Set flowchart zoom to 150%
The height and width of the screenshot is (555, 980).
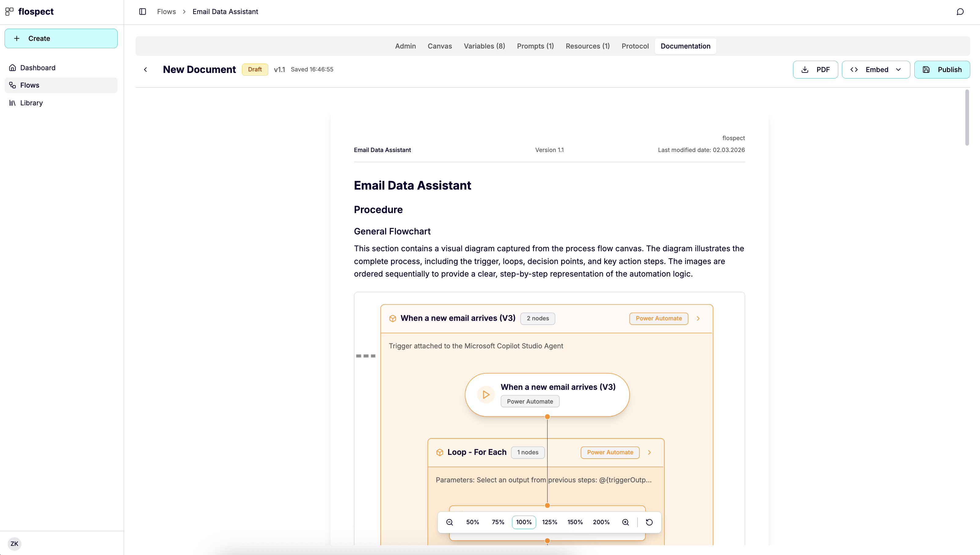[x=575, y=522]
